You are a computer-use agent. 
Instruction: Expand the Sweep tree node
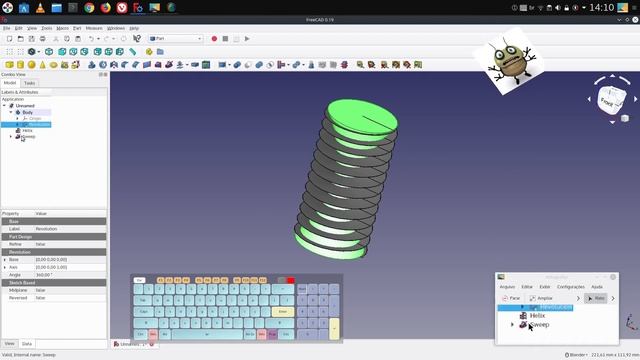[11, 137]
